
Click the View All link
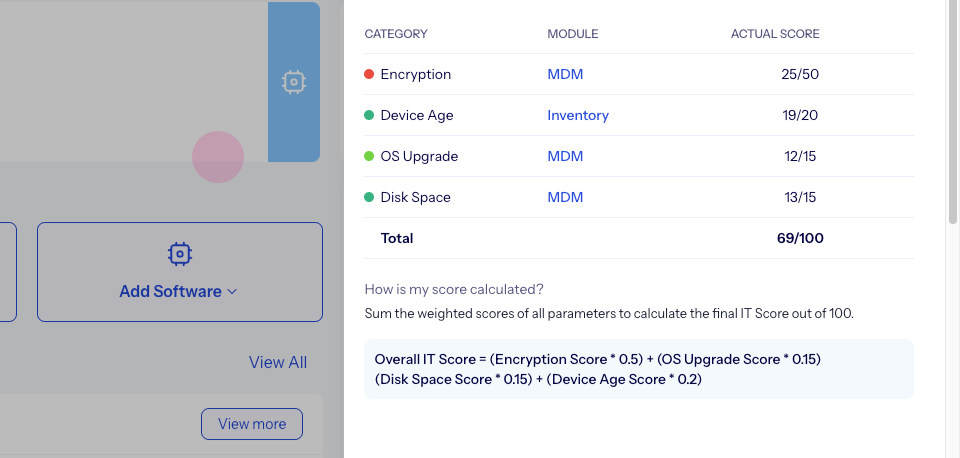point(278,362)
